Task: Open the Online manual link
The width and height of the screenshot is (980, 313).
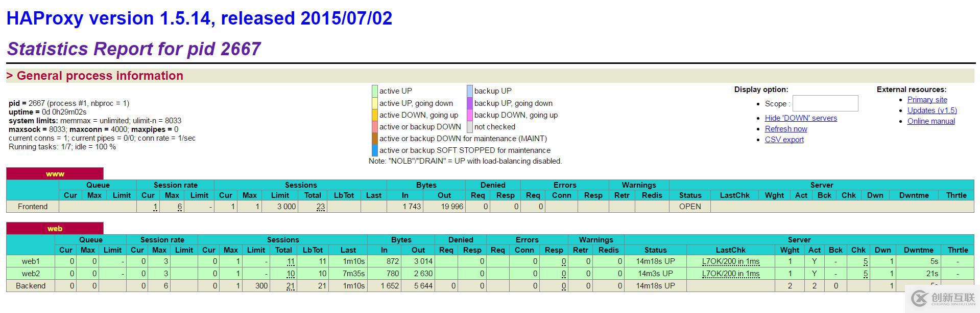Action: (x=930, y=121)
